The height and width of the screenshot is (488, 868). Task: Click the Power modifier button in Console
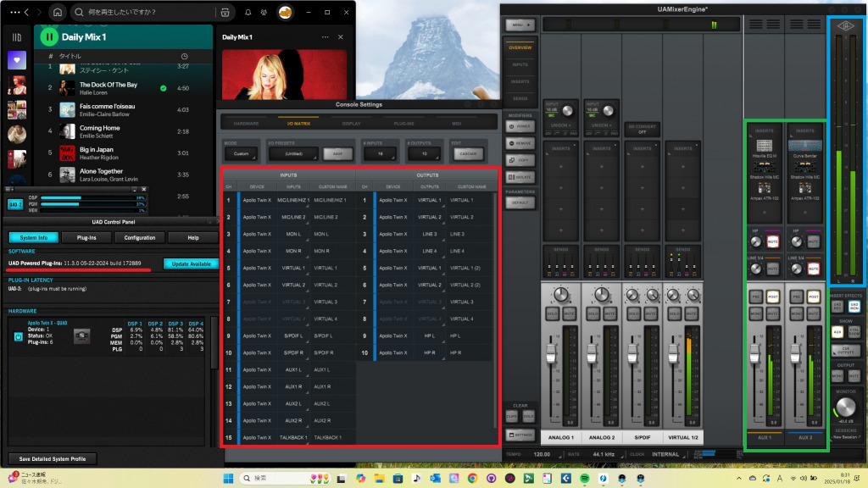(x=520, y=125)
